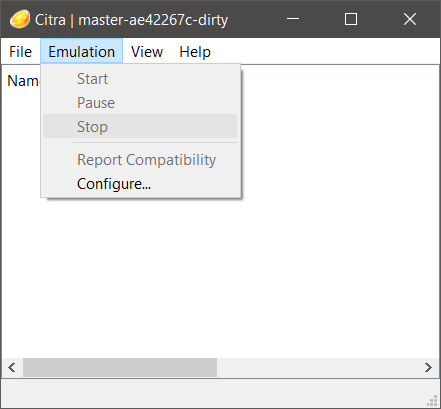Select Stop in the Emulation menu

[140, 126]
